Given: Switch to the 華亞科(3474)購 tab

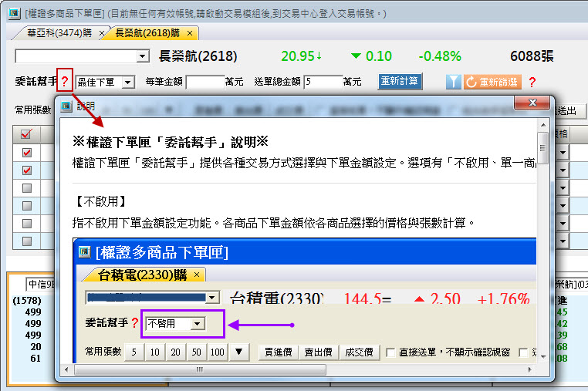Looking at the screenshot, I should coord(59,33).
